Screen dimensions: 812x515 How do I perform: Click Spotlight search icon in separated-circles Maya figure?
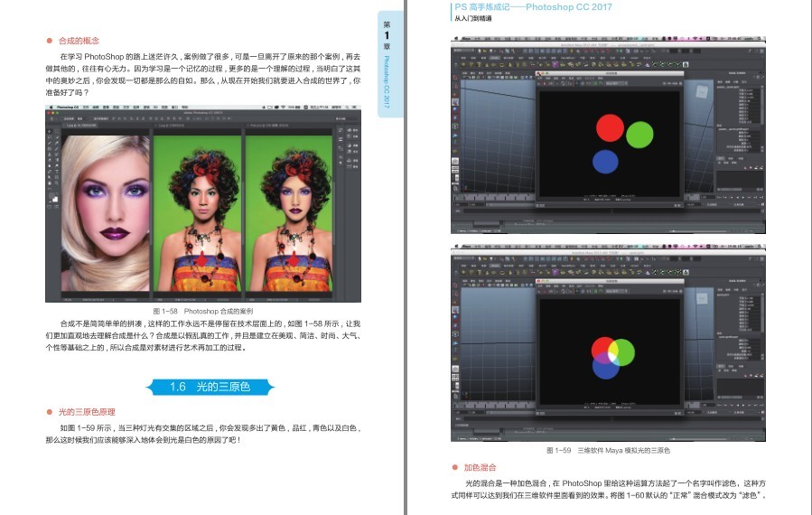pyautogui.click(x=760, y=38)
